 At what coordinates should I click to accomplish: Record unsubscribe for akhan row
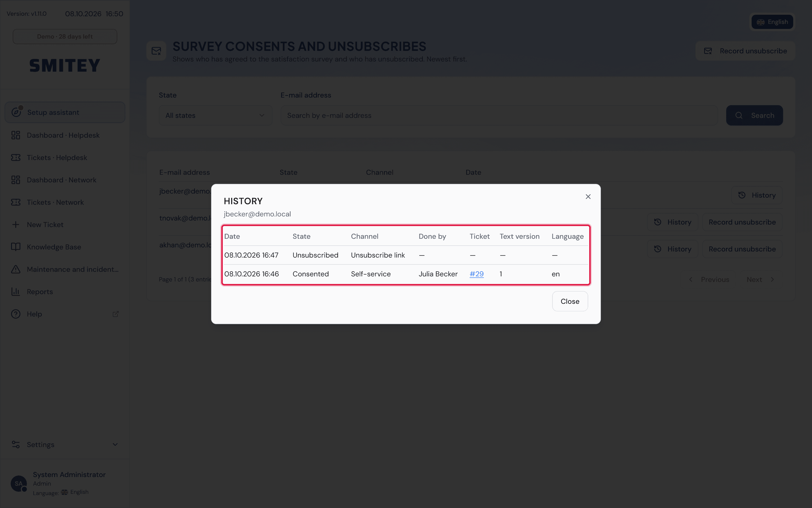742,249
